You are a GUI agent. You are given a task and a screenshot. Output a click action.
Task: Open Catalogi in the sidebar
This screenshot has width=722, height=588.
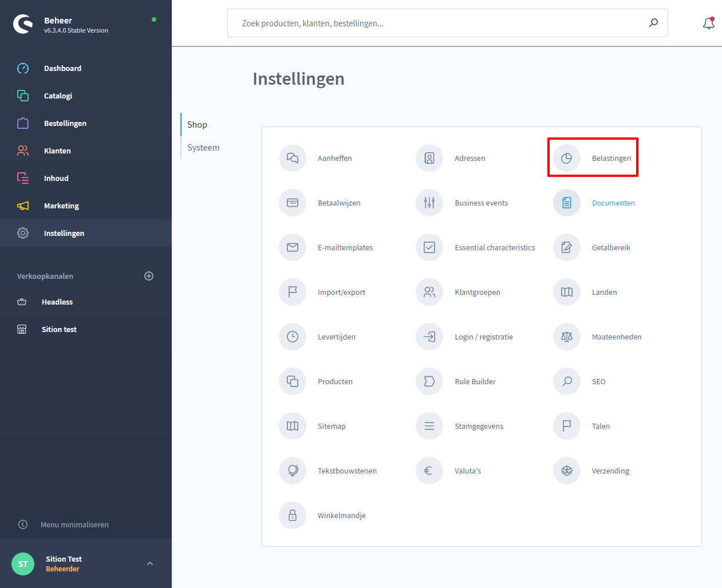click(58, 96)
